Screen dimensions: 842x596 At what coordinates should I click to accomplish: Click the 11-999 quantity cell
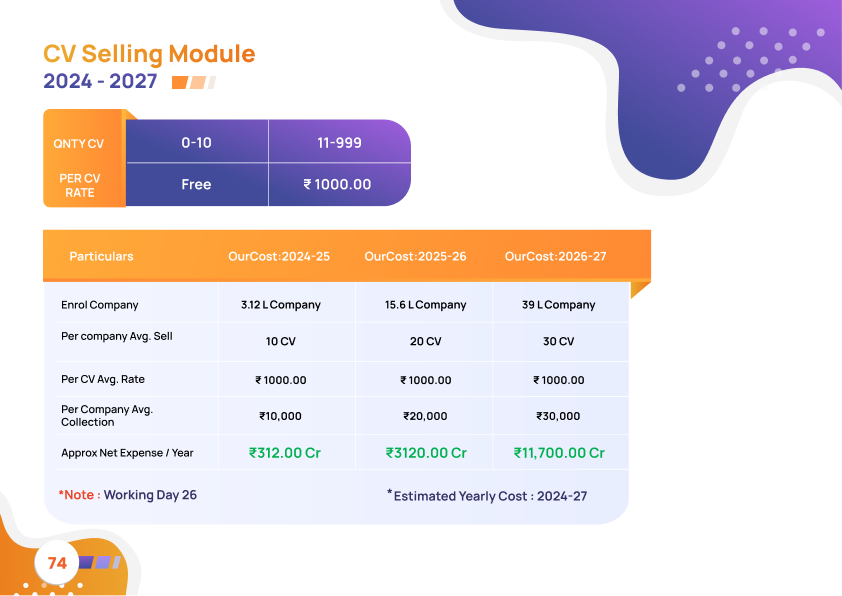pos(339,143)
